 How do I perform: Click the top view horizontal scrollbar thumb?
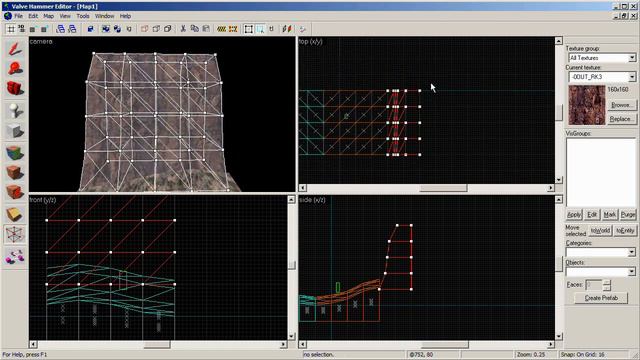443,188
